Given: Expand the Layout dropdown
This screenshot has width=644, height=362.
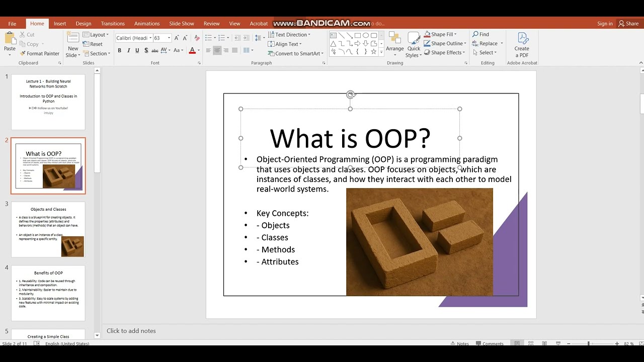Looking at the screenshot, I should [96, 35].
